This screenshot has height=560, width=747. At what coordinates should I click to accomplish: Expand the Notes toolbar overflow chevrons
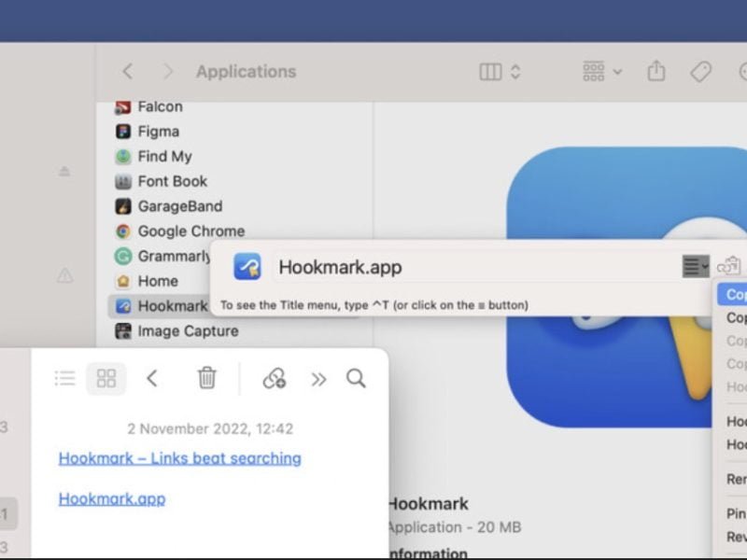(x=319, y=378)
